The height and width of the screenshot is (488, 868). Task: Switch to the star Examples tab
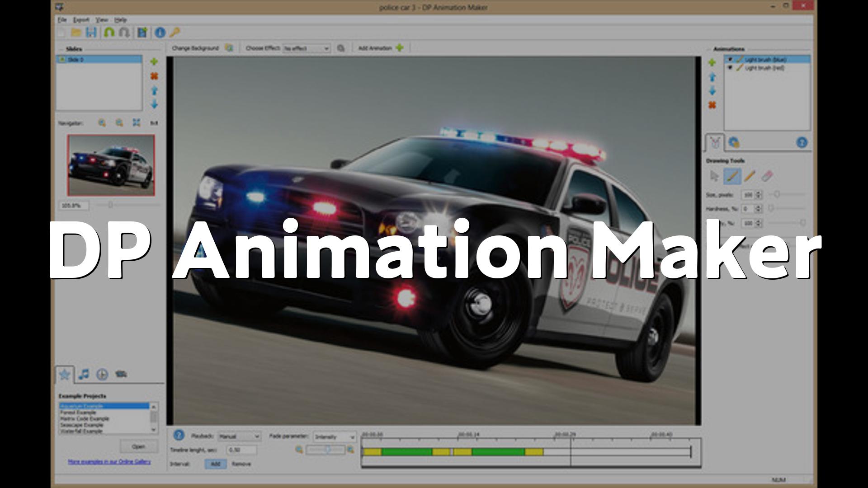[65, 374]
